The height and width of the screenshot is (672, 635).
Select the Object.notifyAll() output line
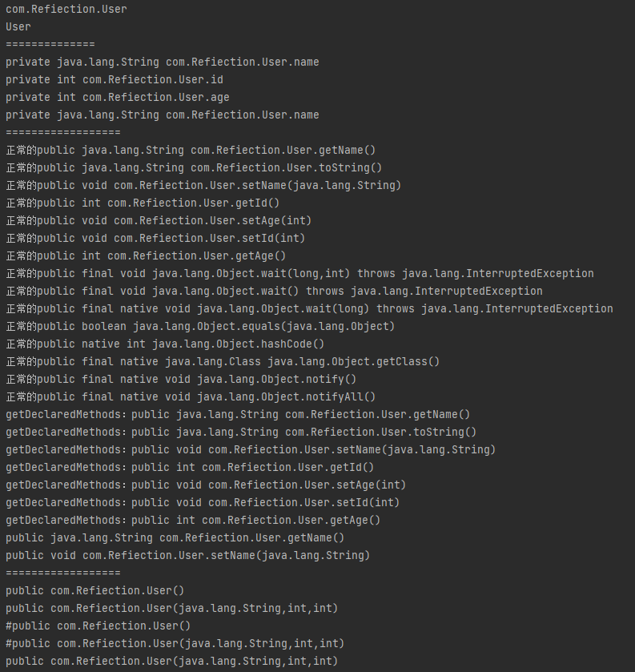(191, 396)
